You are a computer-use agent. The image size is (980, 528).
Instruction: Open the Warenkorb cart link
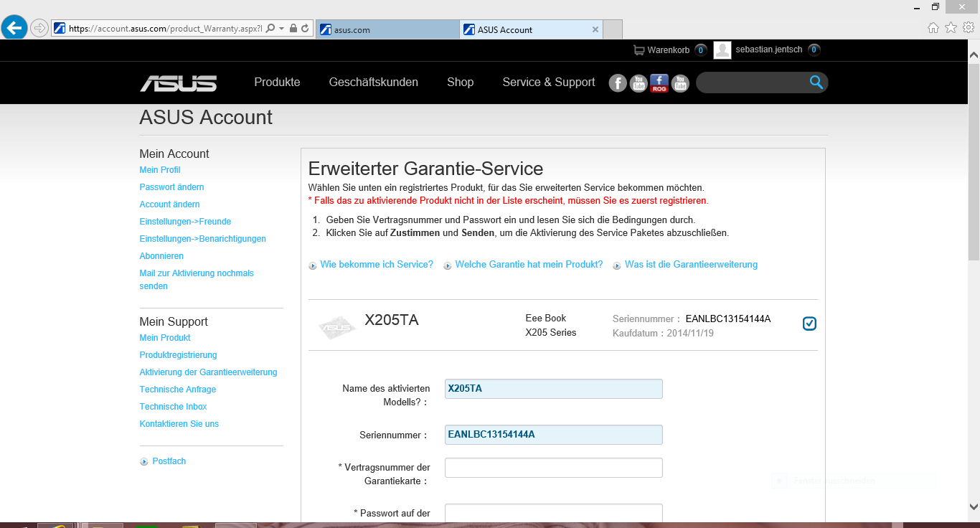click(x=669, y=50)
